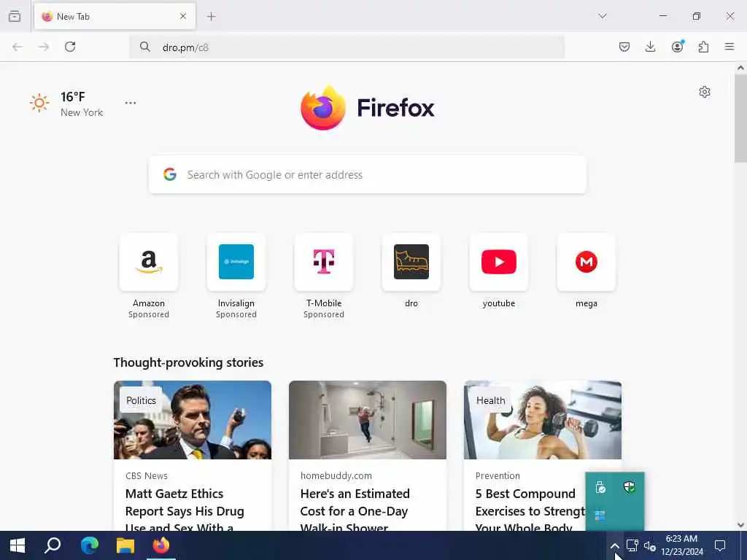Image resolution: width=747 pixels, height=560 pixels.
Task: Click the page vertical scrollbar thumb
Action: tap(740, 118)
